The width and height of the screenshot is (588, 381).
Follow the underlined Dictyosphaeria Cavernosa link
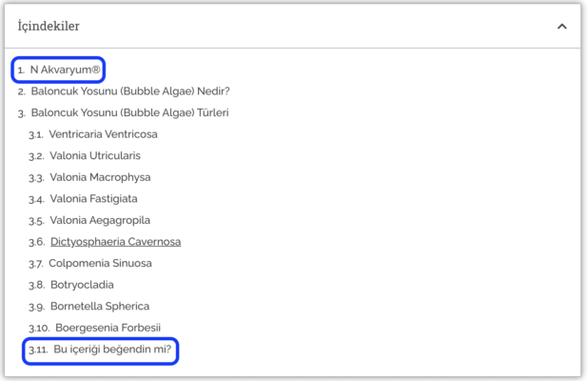pyautogui.click(x=115, y=242)
